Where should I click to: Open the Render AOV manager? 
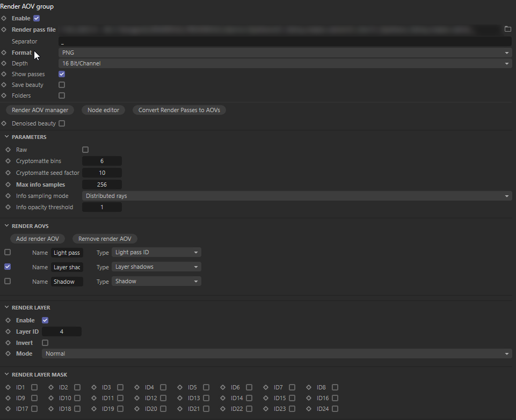click(40, 110)
